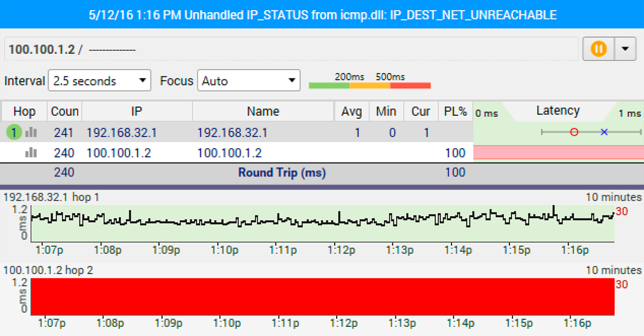Sort hops by the Avg column

[351, 111]
